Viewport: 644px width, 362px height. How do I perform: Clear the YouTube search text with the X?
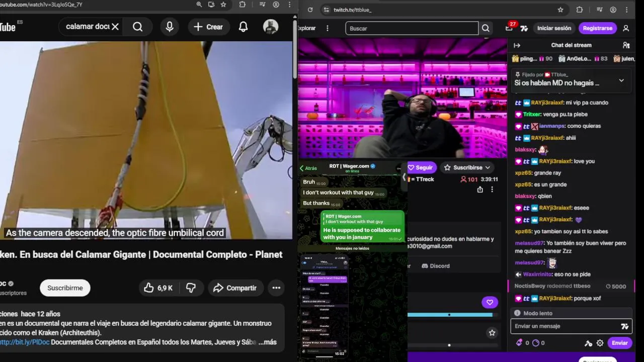coord(115,27)
